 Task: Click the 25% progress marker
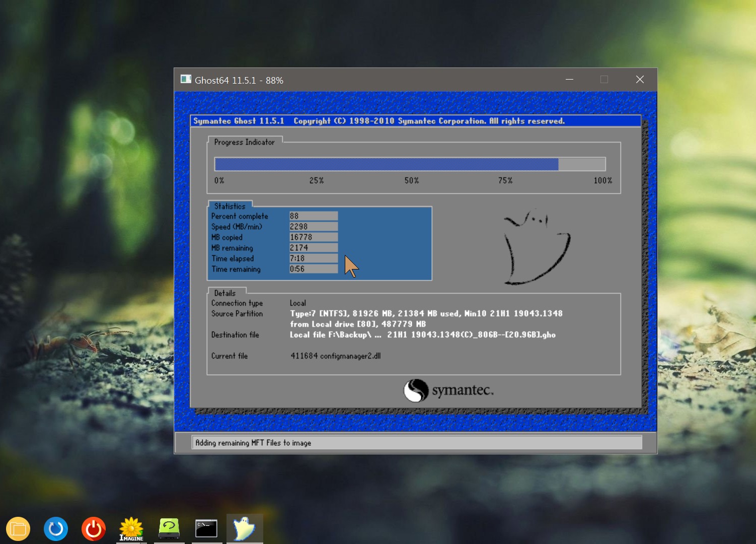click(x=317, y=180)
